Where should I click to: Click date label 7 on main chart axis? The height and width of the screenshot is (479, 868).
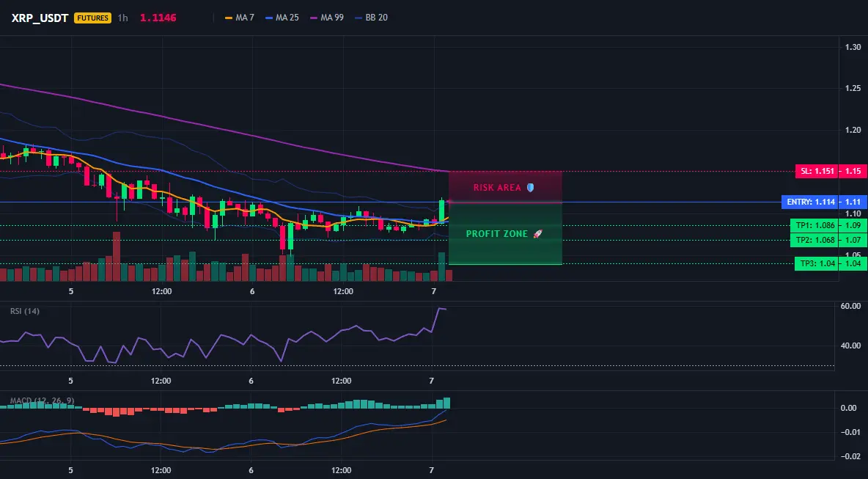click(x=433, y=291)
